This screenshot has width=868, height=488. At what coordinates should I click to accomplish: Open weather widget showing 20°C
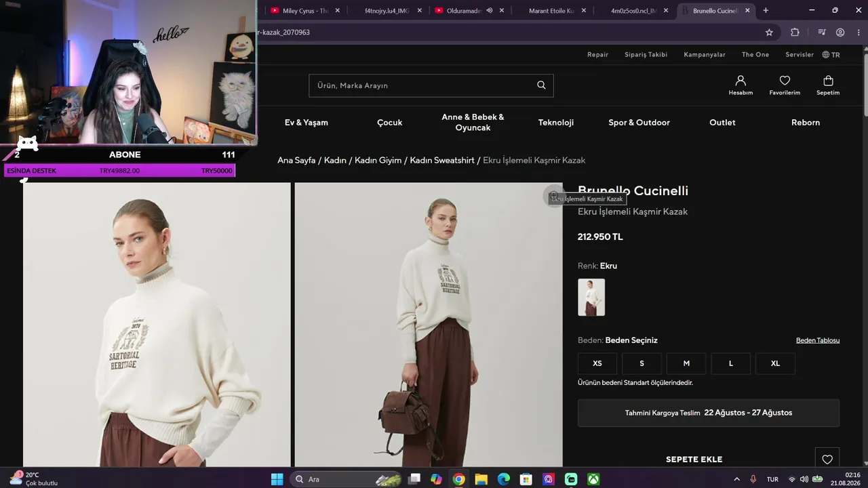tap(34, 479)
